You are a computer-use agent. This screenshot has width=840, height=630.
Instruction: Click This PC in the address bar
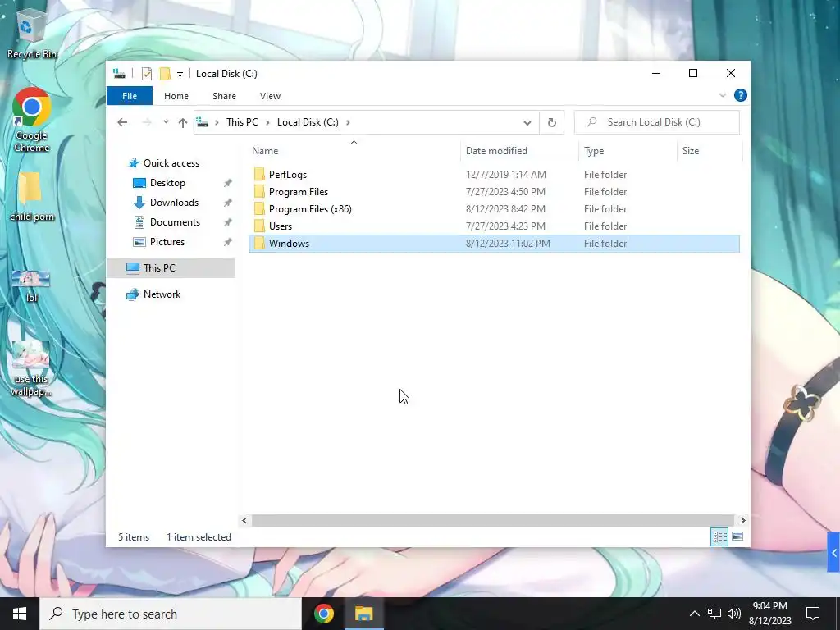(x=242, y=122)
